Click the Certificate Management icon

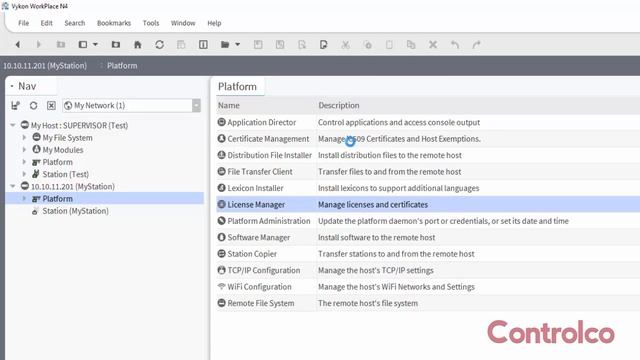pos(222,138)
